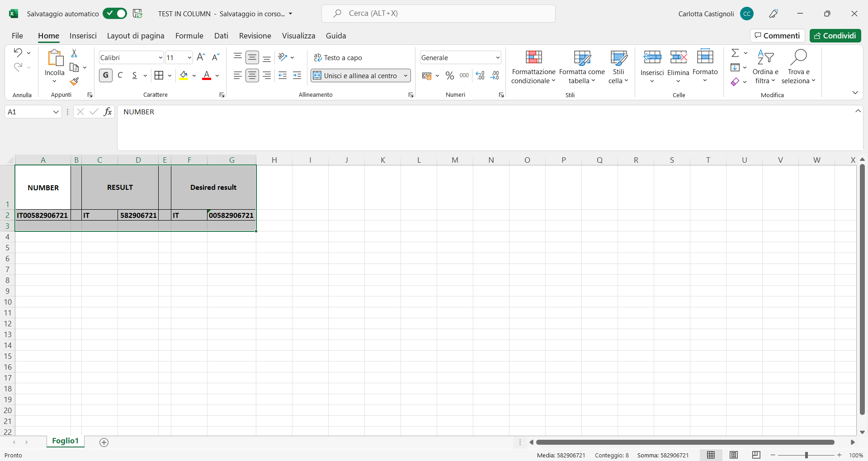
Task: Open Trova e seleziona tool
Action: pos(798,67)
